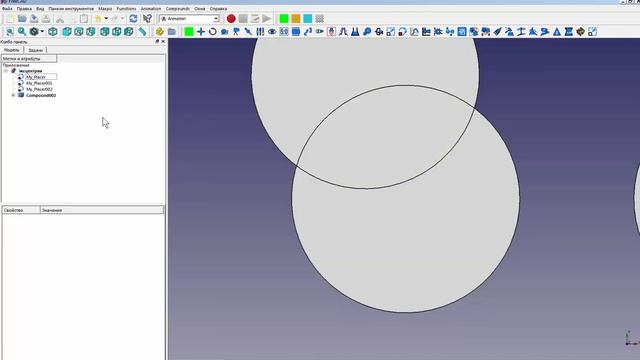The image size is (640, 360).
Task: Open the Макро menu
Action: 105,9
